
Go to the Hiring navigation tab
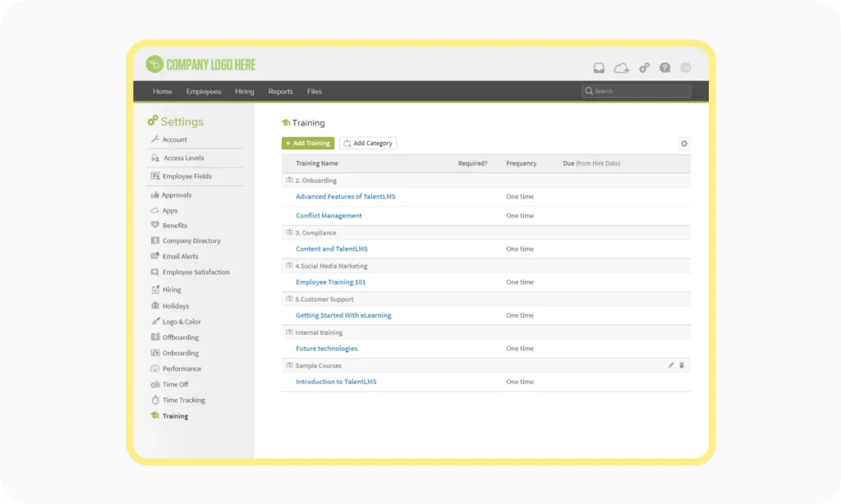pos(244,91)
